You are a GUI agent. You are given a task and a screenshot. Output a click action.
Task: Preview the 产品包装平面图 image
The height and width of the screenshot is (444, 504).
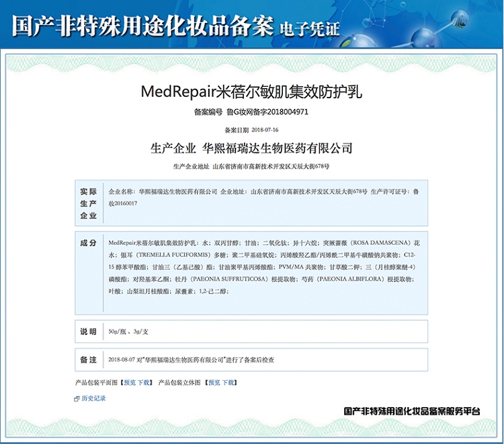[129, 382]
